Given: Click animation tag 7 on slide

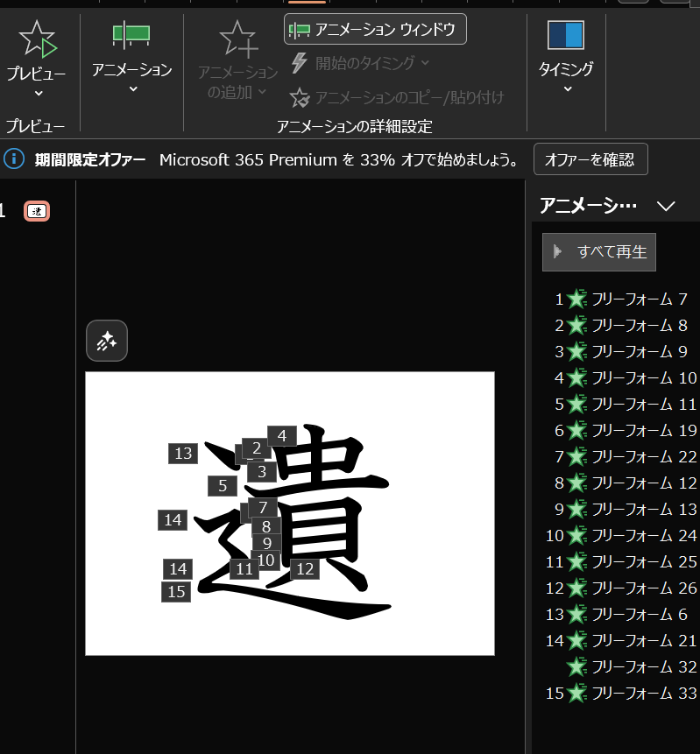Looking at the screenshot, I should [x=263, y=508].
